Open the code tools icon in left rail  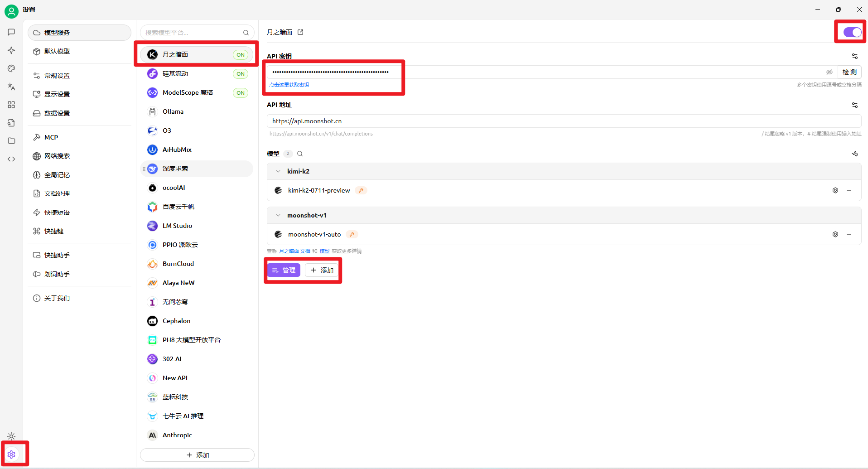point(11,159)
